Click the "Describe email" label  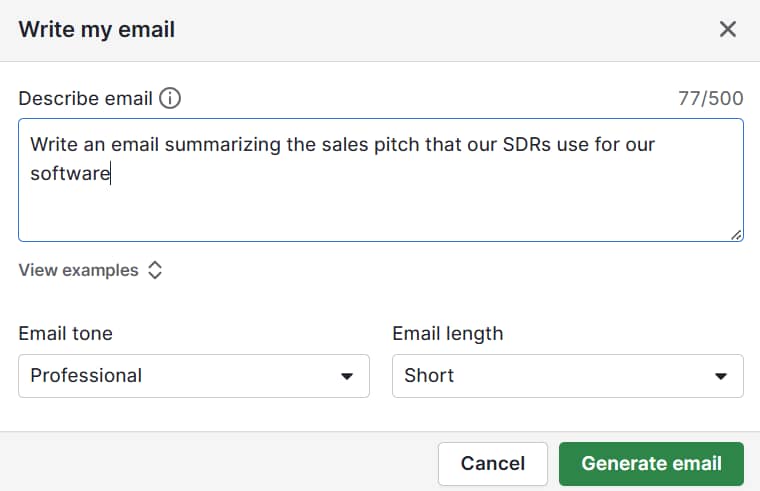tap(85, 98)
